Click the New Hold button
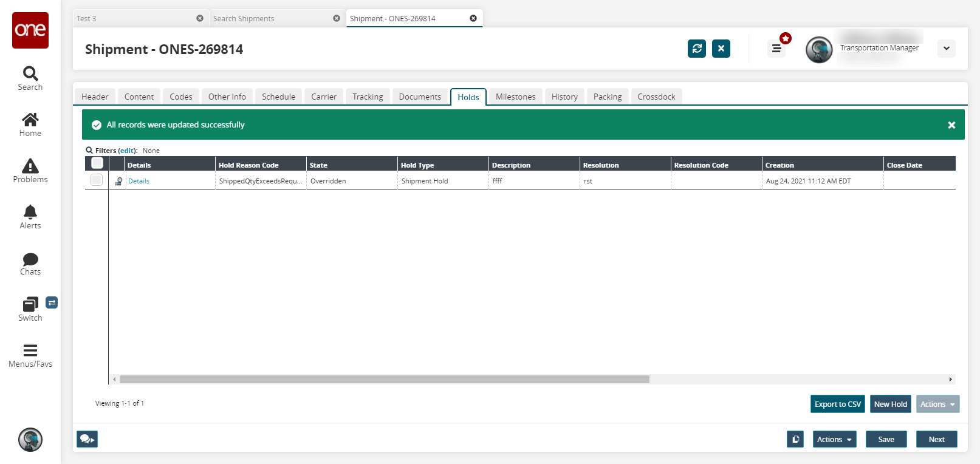 click(890, 404)
